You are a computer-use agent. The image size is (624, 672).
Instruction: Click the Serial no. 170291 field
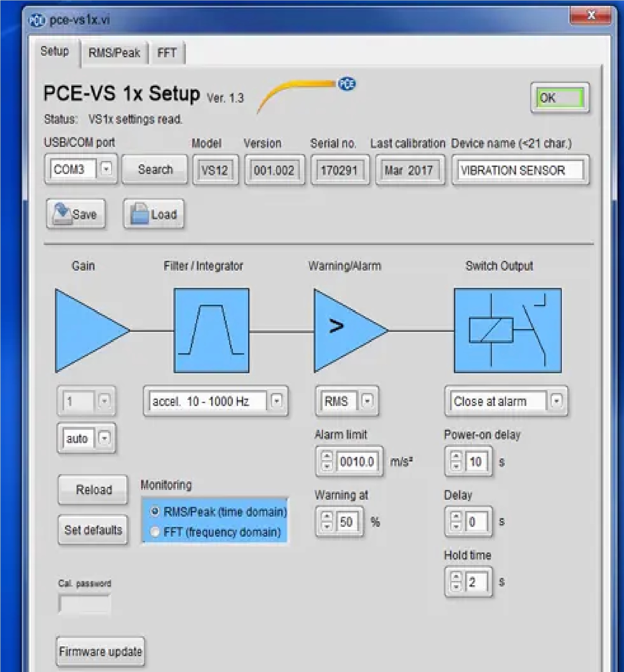click(340, 170)
